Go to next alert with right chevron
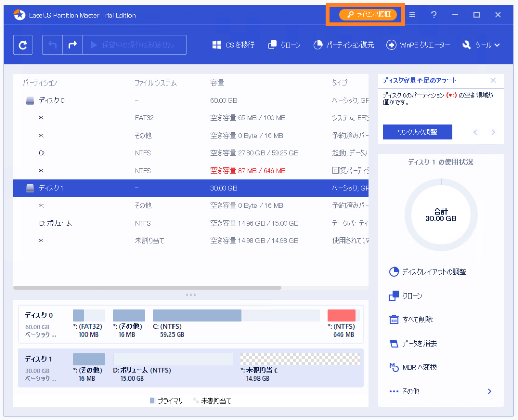518x420 pixels. (493, 132)
